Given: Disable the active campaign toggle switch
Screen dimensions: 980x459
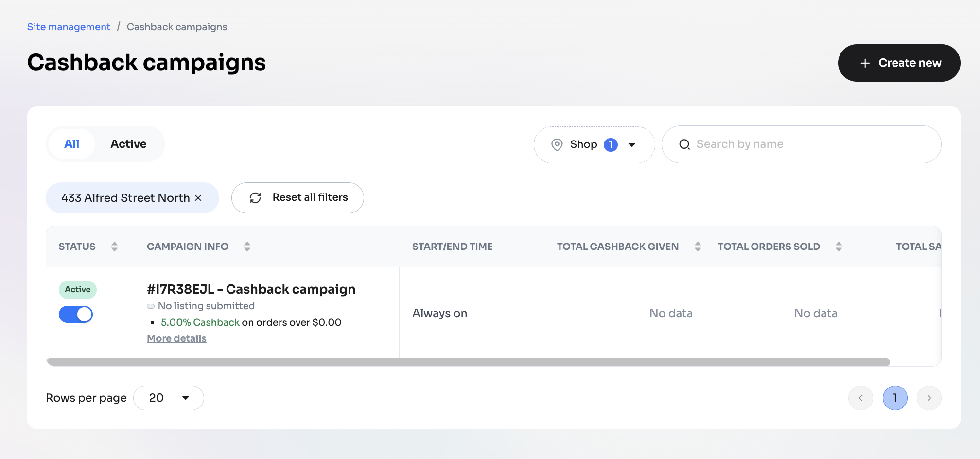Looking at the screenshot, I should pyautogui.click(x=76, y=315).
